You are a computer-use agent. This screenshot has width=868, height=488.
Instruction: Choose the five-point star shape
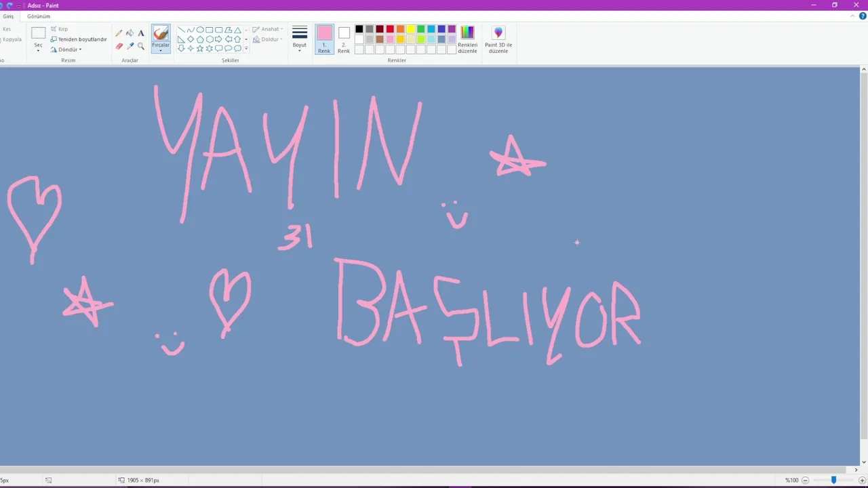pyautogui.click(x=200, y=48)
